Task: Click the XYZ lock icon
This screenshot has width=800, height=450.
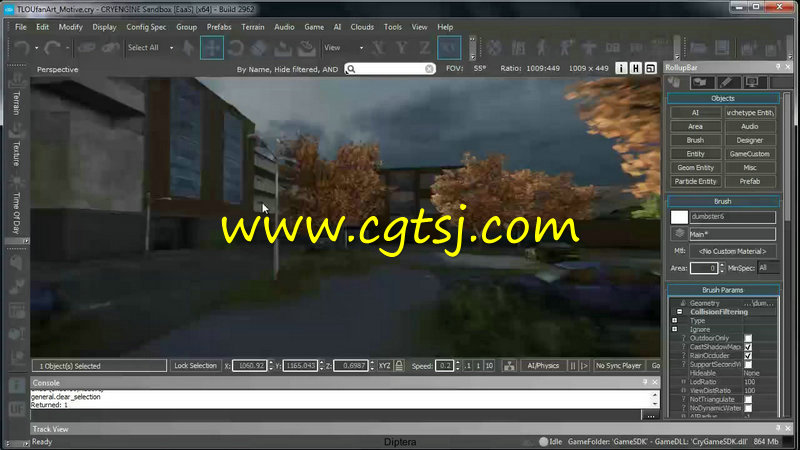Action: (399, 365)
